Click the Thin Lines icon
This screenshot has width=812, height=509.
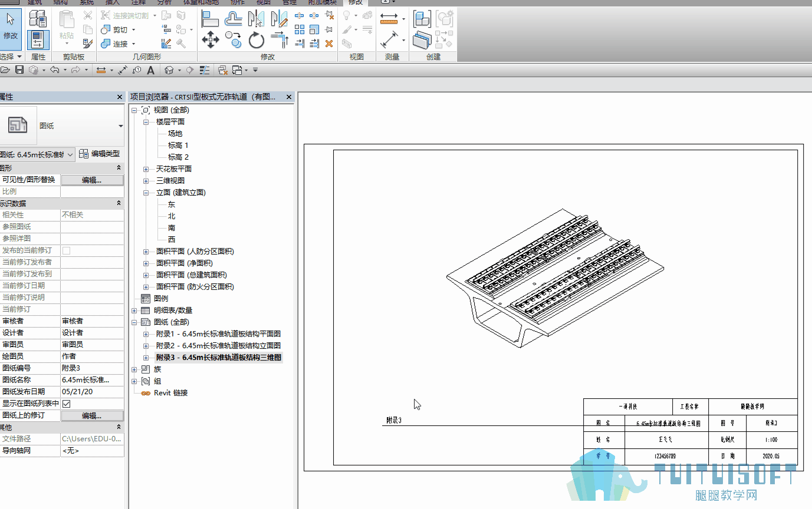coord(205,70)
